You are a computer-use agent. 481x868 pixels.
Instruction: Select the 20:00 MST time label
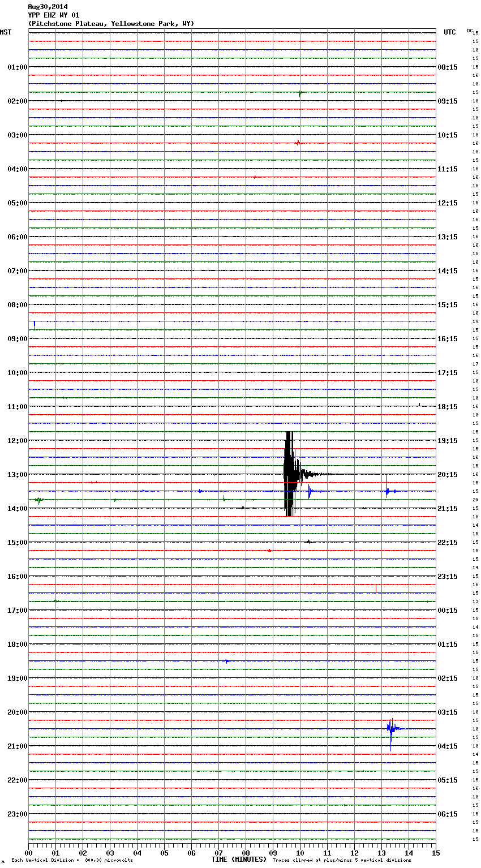click(17, 712)
